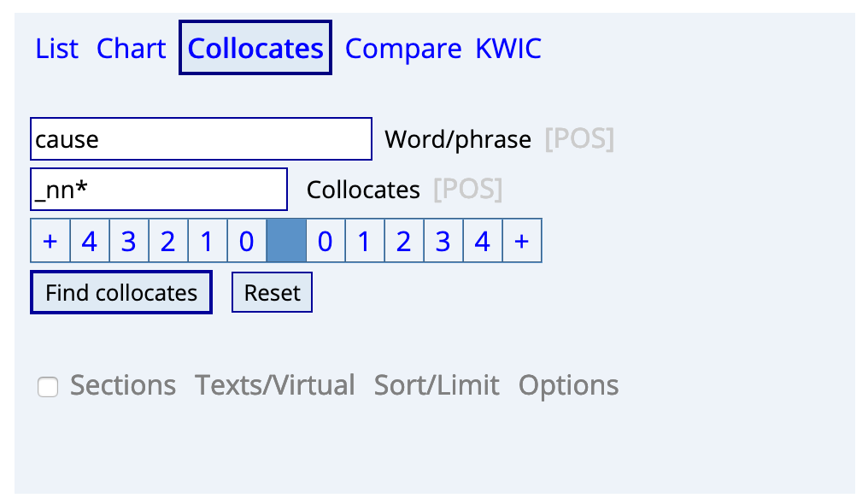Open the Compare tab
868x504 pixels.
point(403,49)
